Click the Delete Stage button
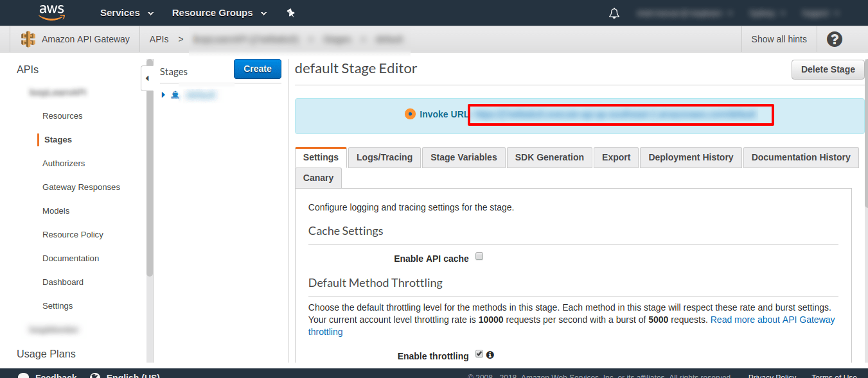This screenshot has height=378, width=868. click(828, 69)
